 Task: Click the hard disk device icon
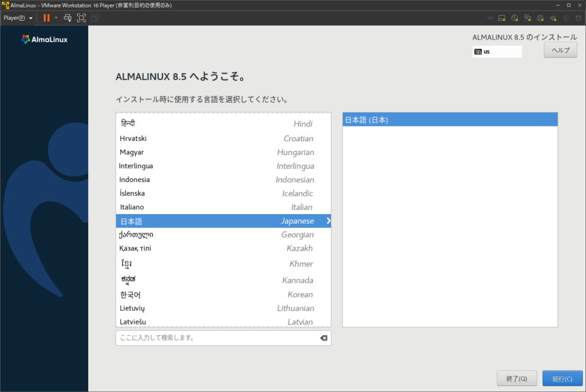pos(502,18)
